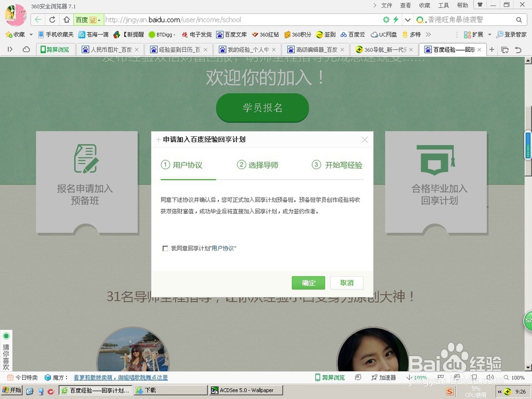The height and width of the screenshot is (399, 532).
Task: Open 猜你喜欢 side panel
Action: click(6, 350)
